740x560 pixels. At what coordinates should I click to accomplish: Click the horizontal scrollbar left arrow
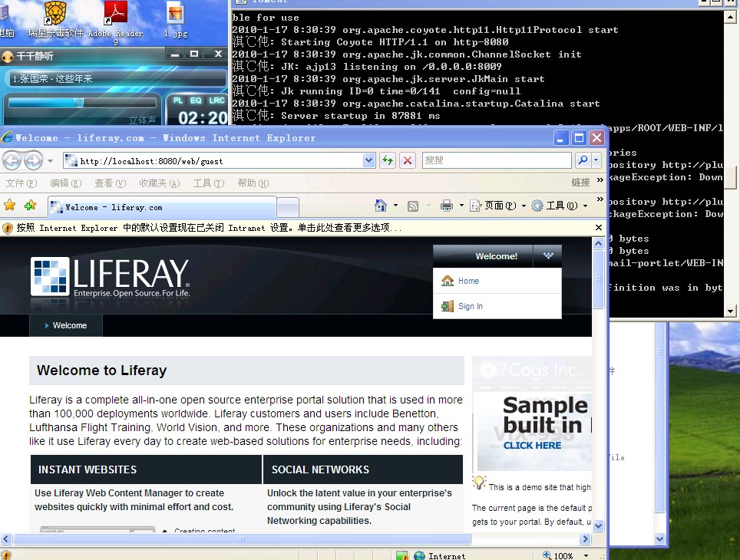click(x=6, y=539)
